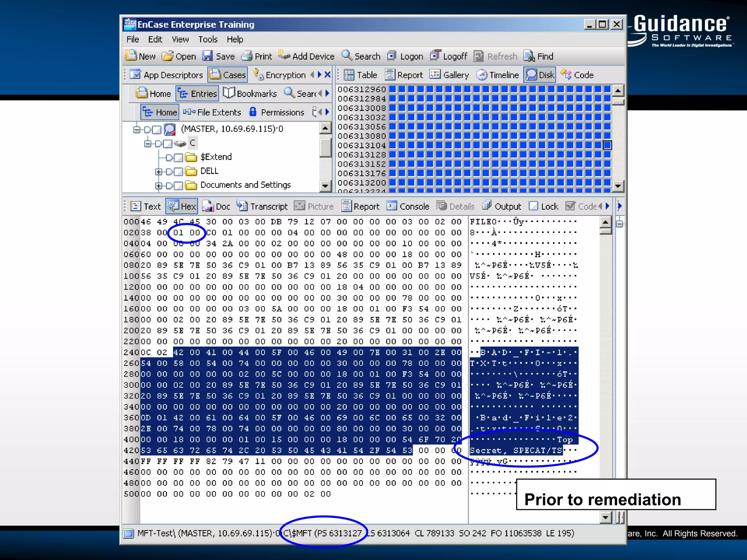Open the View menu
Screen dimensions: 747x560
180,39
